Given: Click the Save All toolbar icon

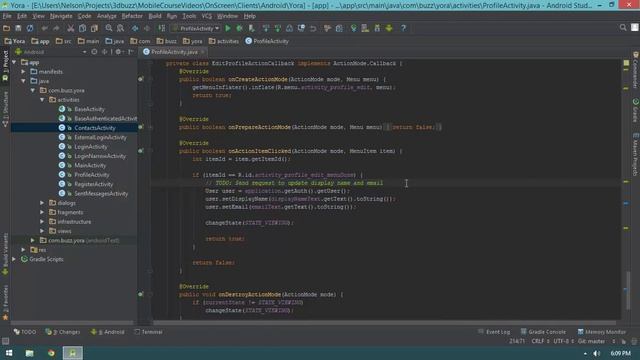Looking at the screenshot, I should pos(18,28).
